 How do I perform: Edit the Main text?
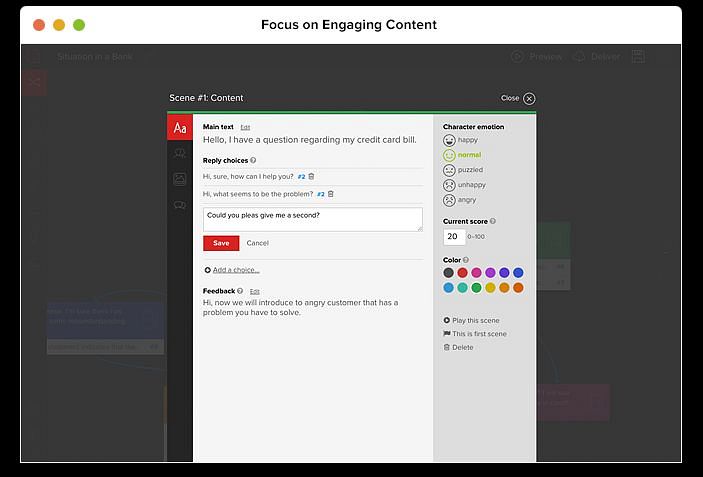(x=245, y=127)
